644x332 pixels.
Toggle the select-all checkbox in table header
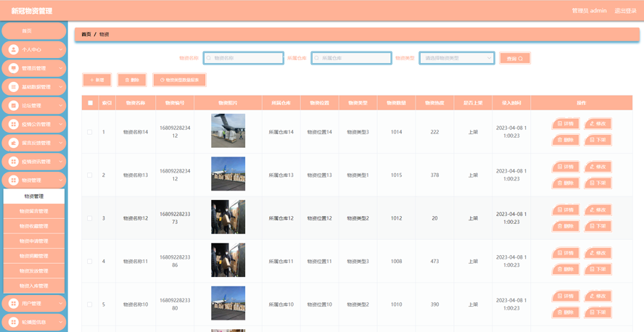click(91, 103)
